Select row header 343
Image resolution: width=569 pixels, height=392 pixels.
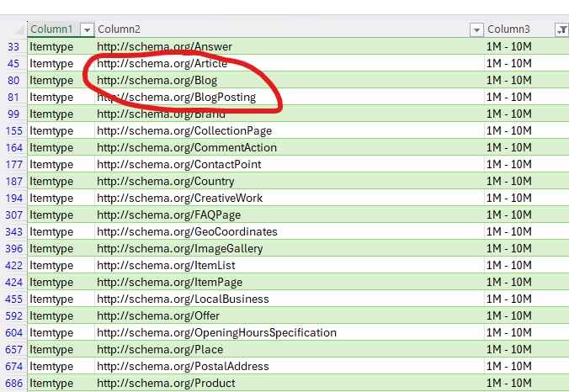point(13,231)
